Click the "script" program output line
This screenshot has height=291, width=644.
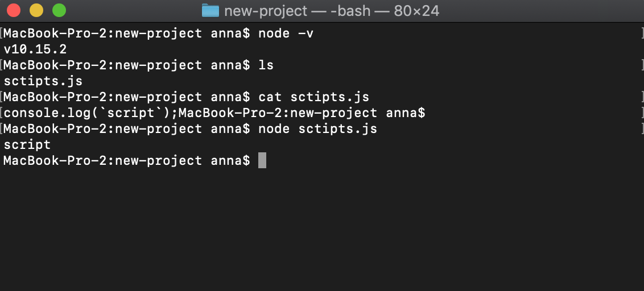coord(27,145)
